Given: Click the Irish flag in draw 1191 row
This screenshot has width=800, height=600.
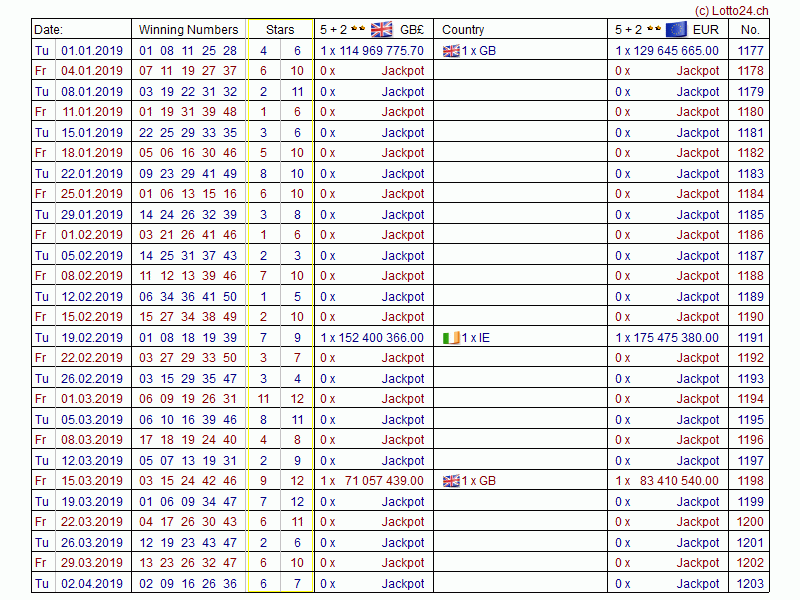Looking at the screenshot, I should pyautogui.click(x=450, y=338).
